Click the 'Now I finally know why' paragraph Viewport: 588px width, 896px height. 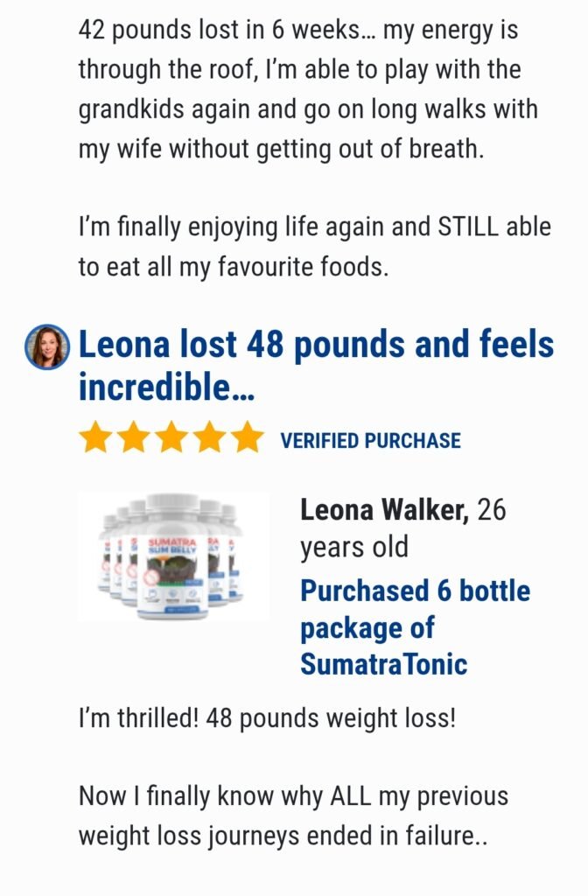[x=293, y=816]
